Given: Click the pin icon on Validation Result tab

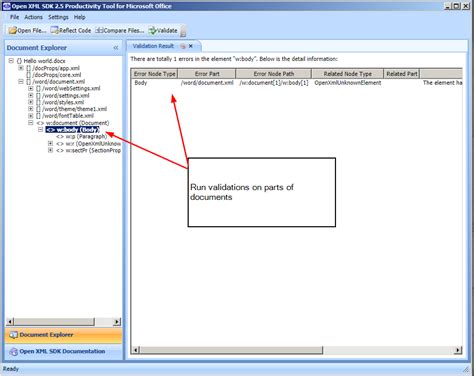Looking at the screenshot, I should point(183,46).
